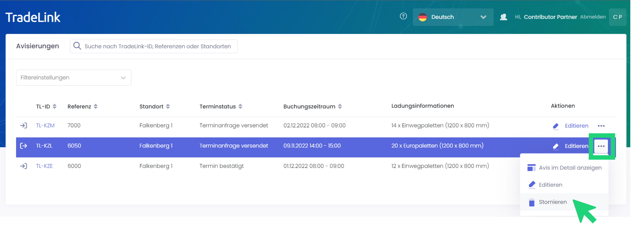Click the help question mark icon
Screen dimensions: 644x232
point(403,16)
